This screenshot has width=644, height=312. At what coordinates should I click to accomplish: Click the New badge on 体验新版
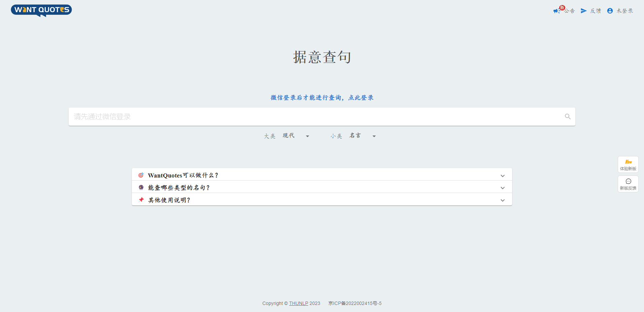pos(628,162)
